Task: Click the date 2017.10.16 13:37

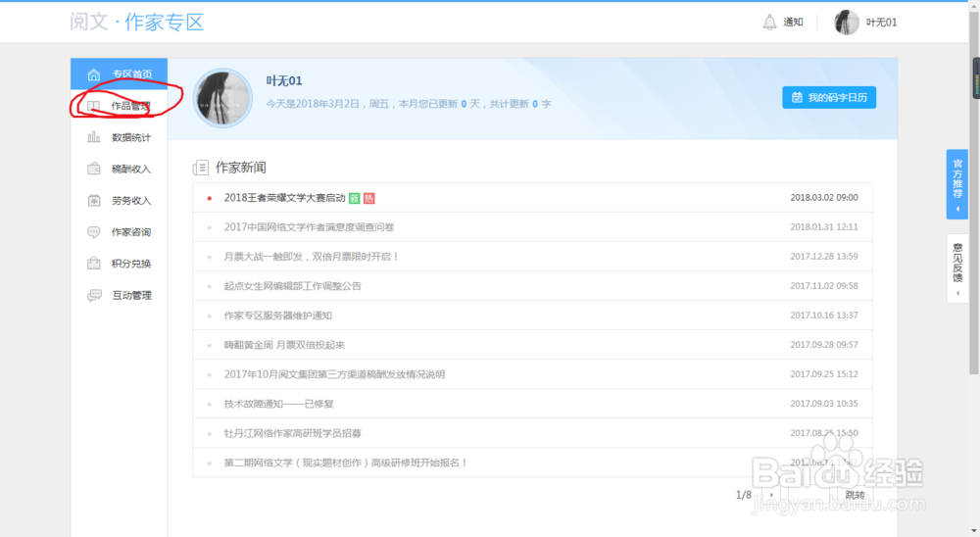Action: [x=824, y=316]
